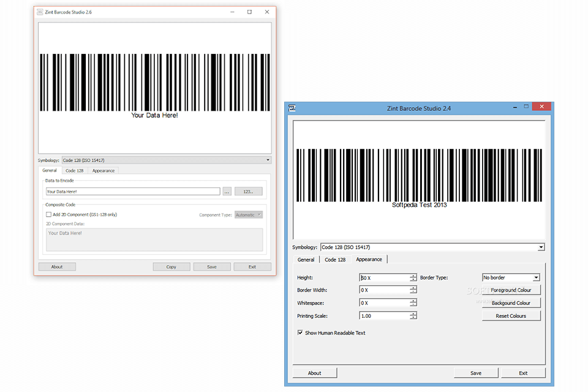
Task: Increase Height with the up arrow
Action: point(413,276)
